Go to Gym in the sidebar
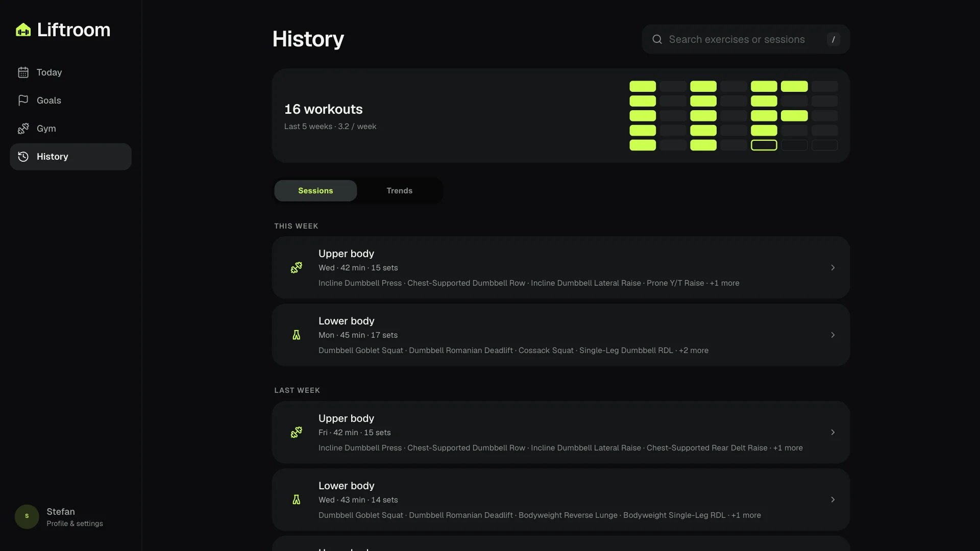Viewport: 980px width, 551px height. pyautogui.click(x=70, y=129)
